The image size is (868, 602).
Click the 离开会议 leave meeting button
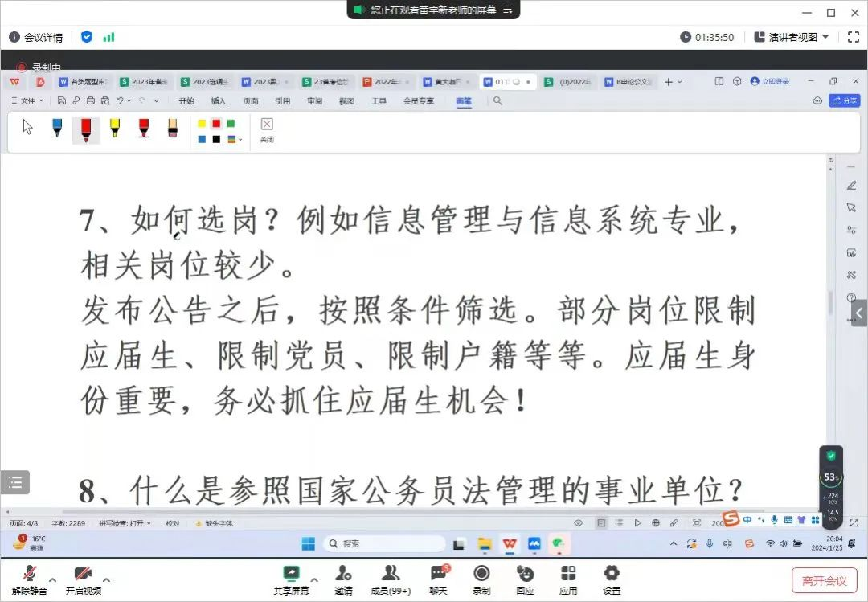pyautogui.click(x=824, y=580)
